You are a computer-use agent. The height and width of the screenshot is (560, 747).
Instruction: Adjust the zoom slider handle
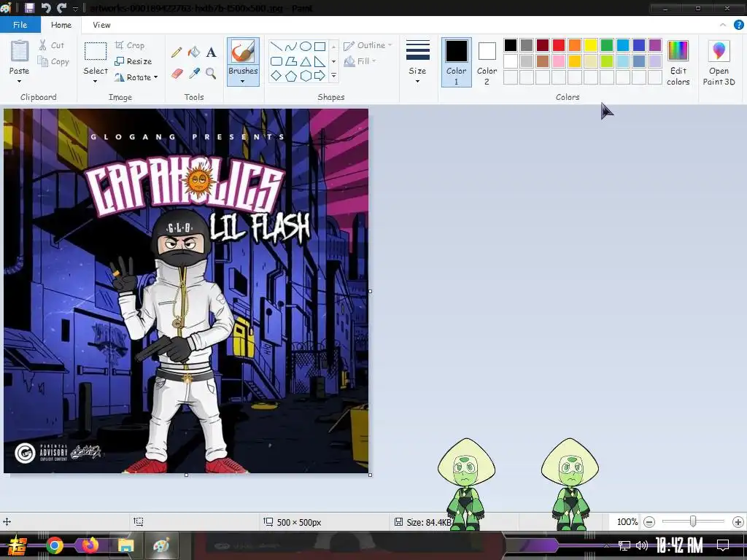click(x=693, y=522)
